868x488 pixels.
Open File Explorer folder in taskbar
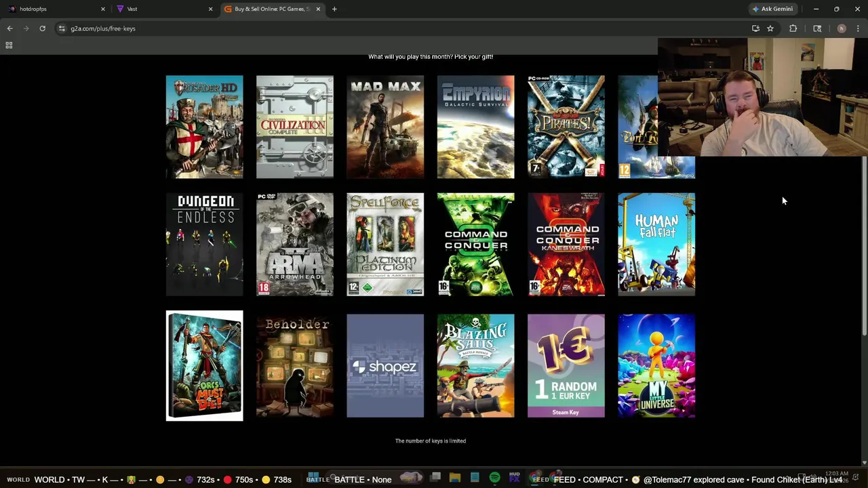click(455, 478)
